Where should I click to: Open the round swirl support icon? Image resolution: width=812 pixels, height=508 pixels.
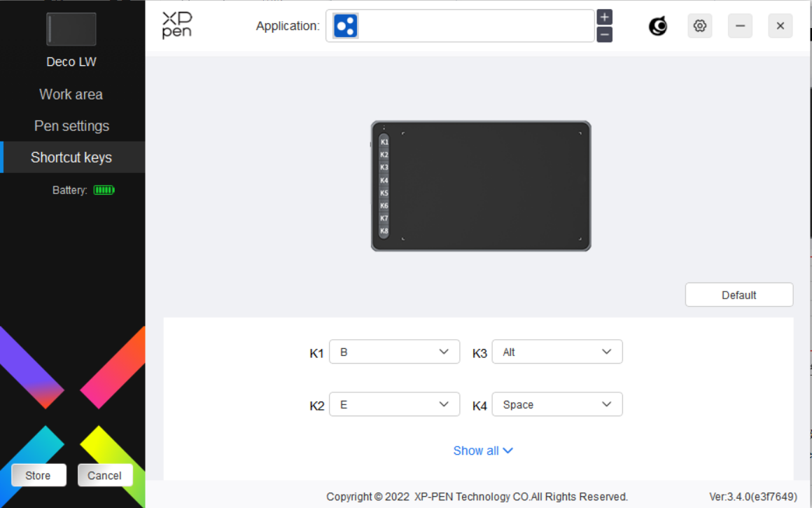658,26
